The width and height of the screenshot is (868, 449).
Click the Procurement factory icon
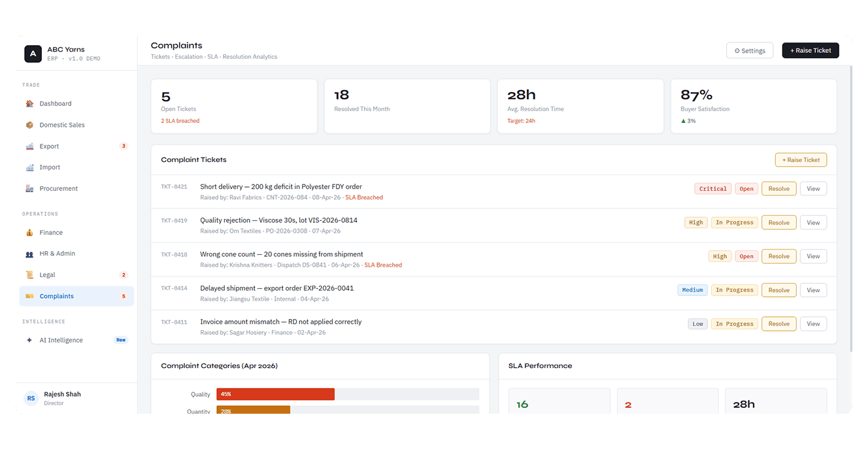coord(29,188)
